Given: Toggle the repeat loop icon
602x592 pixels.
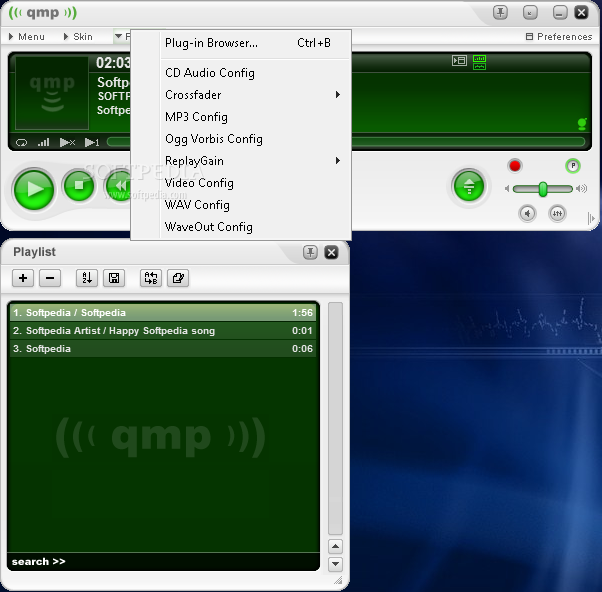Looking at the screenshot, I should [x=22, y=142].
